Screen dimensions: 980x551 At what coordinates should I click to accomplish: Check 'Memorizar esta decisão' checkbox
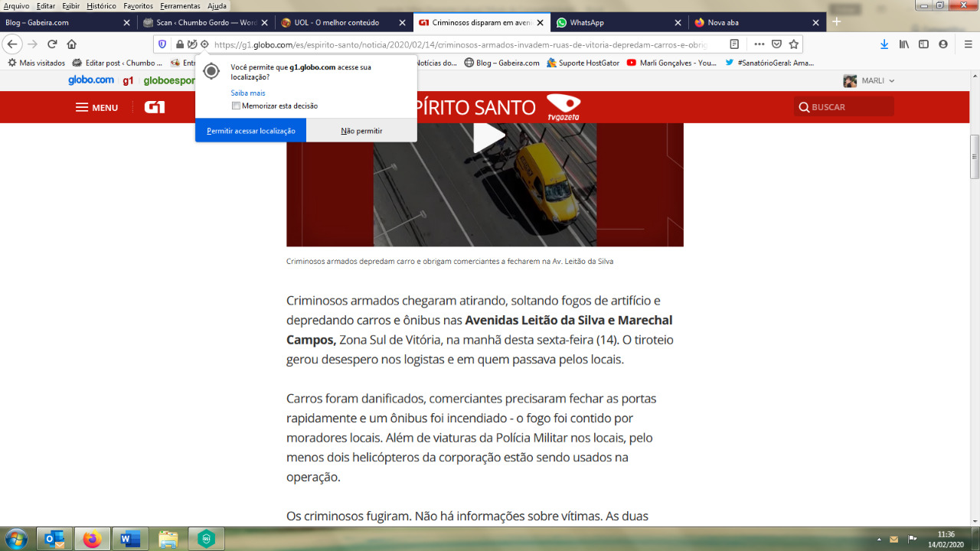point(236,106)
